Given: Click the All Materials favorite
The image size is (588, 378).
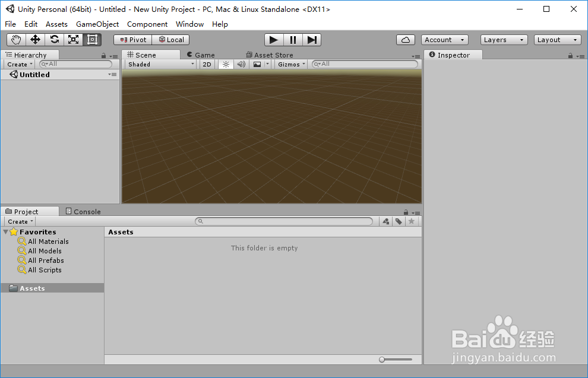Looking at the screenshot, I should [x=48, y=241].
